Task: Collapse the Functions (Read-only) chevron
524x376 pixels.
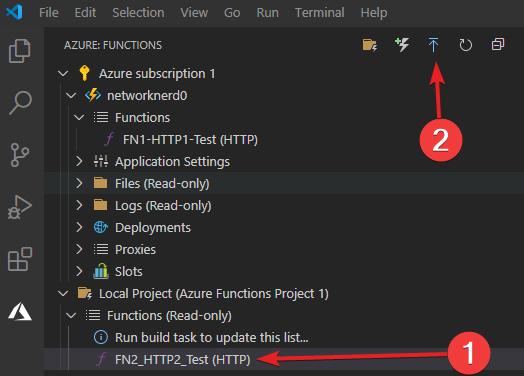Action: point(71,315)
